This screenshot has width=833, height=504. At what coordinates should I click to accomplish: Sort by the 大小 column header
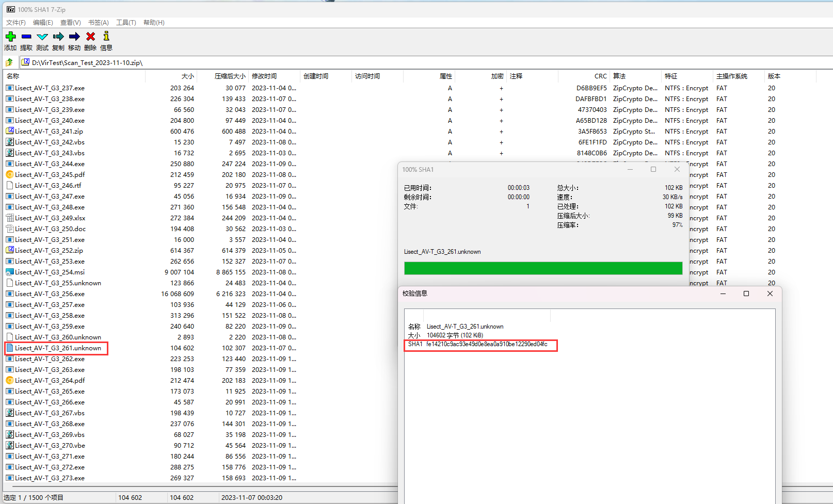click(171, 76)
